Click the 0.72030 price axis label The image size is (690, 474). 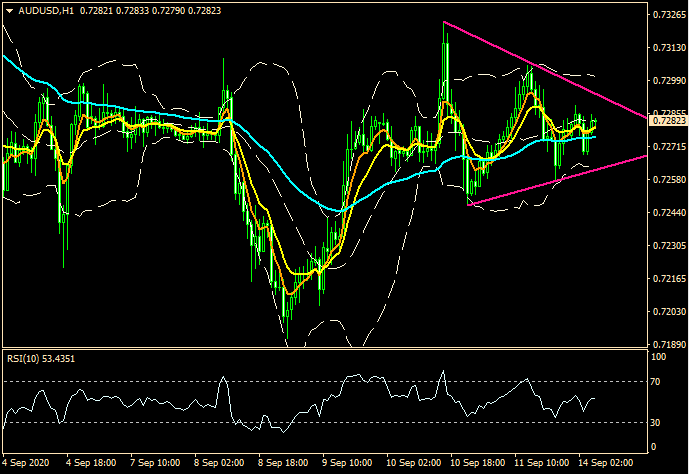667,312
